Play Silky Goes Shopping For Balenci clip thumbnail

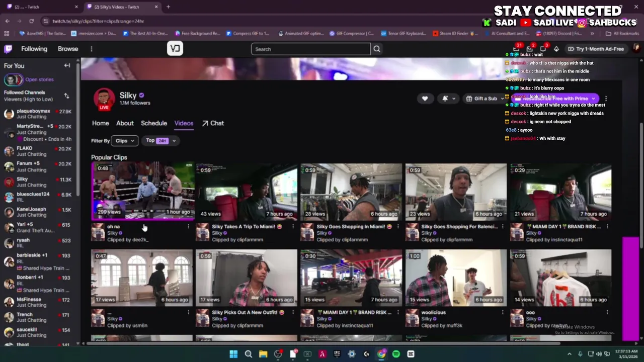click(456, 192)
